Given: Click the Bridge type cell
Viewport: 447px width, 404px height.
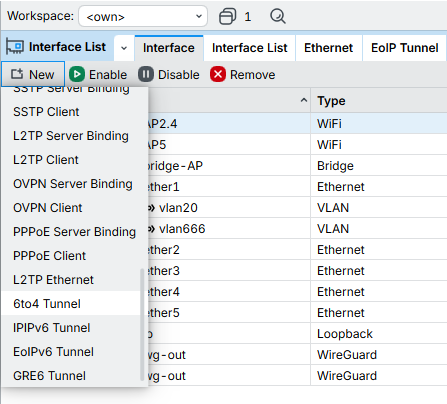Looking at the screenshot, I should coord(379,166).
